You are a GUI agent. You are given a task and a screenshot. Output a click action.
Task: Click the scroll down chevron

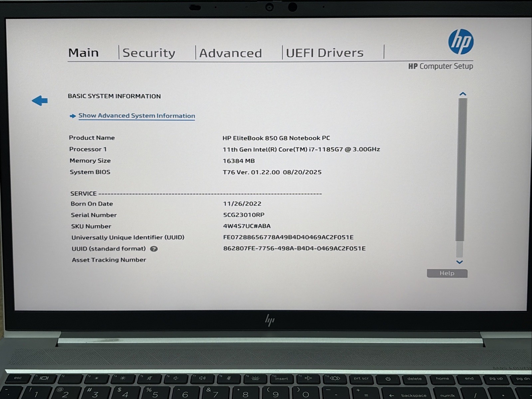click(x=459, y=262)
